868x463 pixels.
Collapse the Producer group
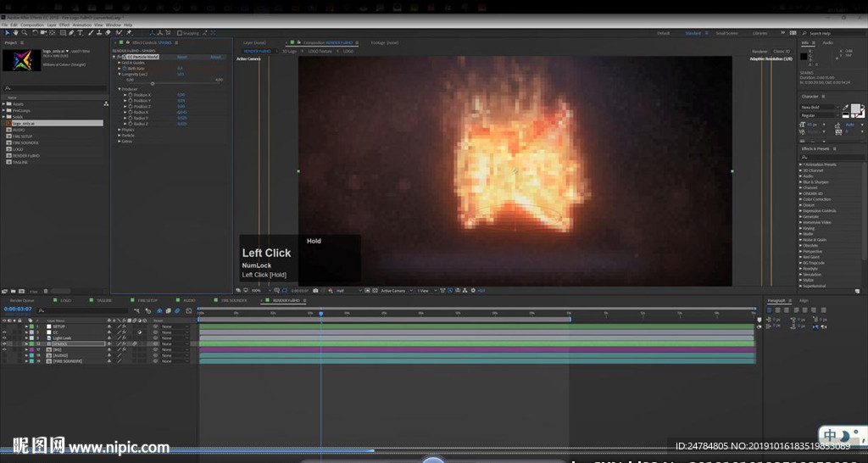tap(119, 88)
